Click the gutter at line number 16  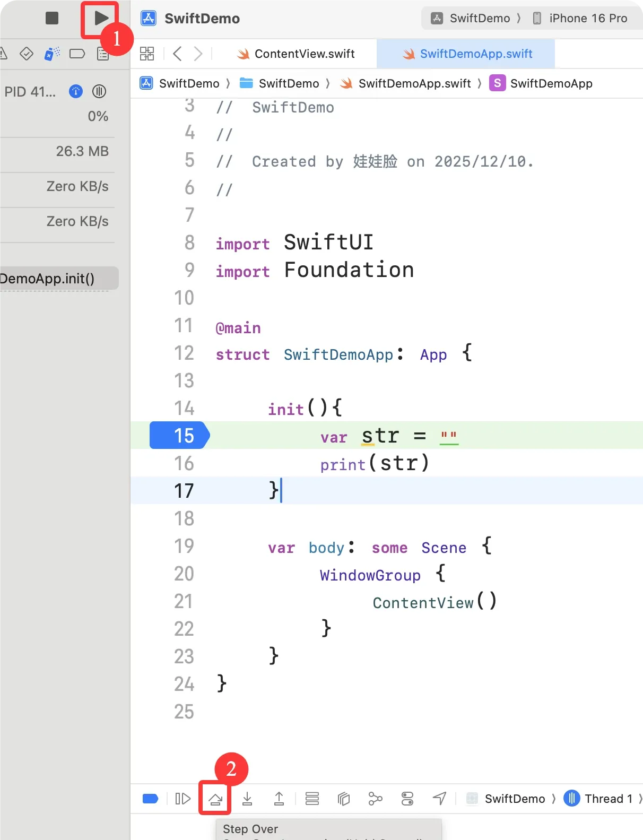184,463
